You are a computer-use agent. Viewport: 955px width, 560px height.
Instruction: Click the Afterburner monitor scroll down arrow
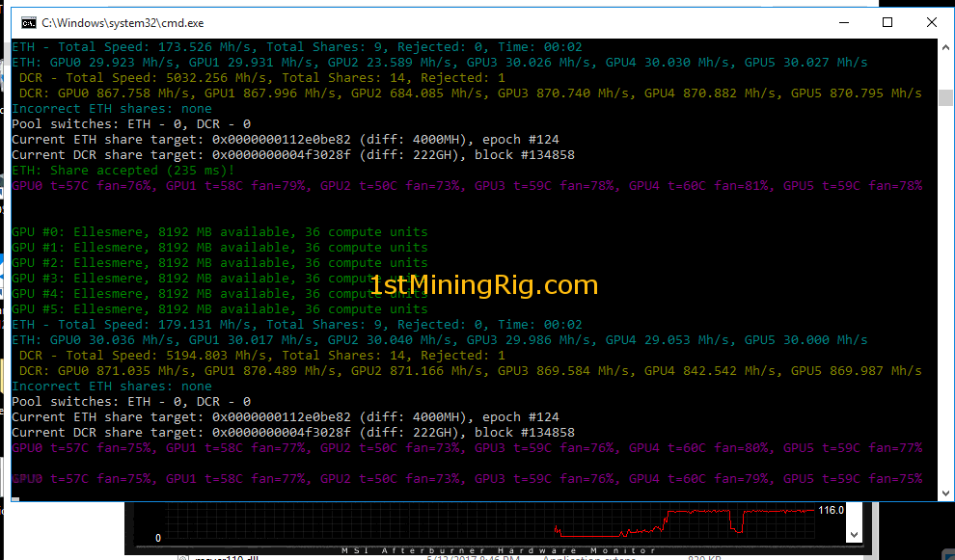[x=853, y=533]
